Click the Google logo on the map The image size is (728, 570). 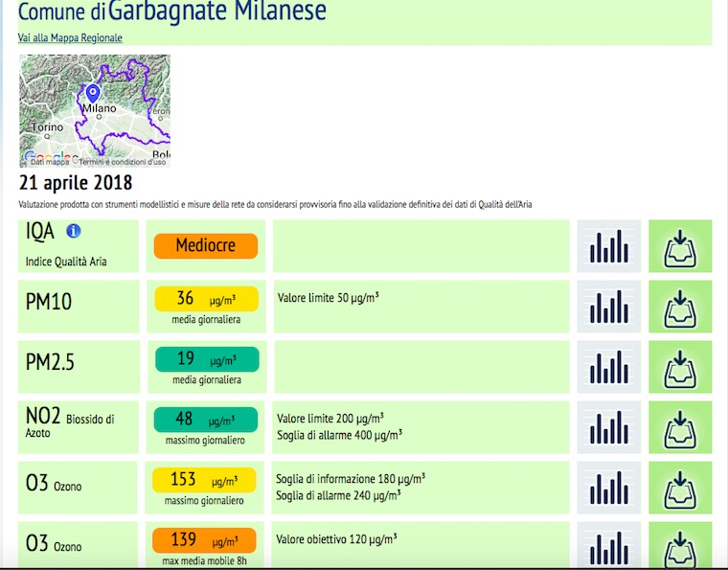pyautogui.click(x=43, y=157)
